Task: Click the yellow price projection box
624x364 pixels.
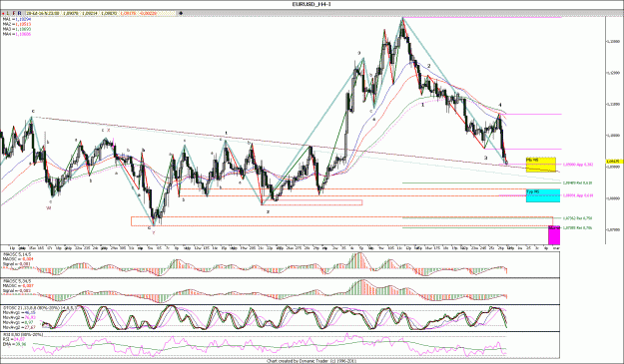Action: (541, 165)
